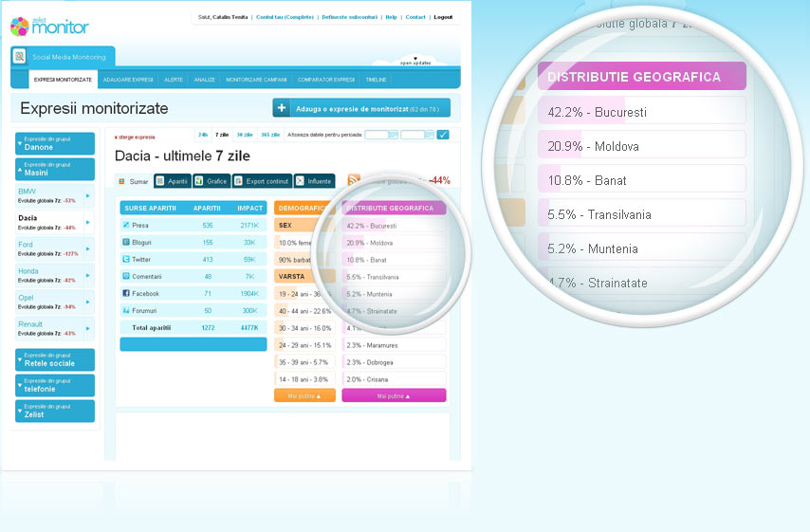This screenshot has width=810, height=532.
Task: Open Expresii Monitorizate menu tab
Action: coord(63,80)
